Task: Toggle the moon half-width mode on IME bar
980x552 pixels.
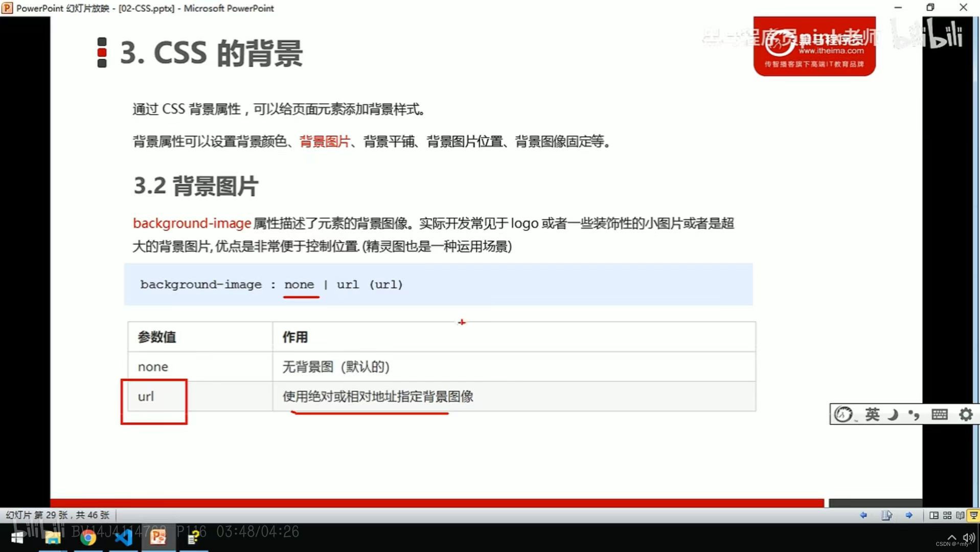Action: [893, 415]
